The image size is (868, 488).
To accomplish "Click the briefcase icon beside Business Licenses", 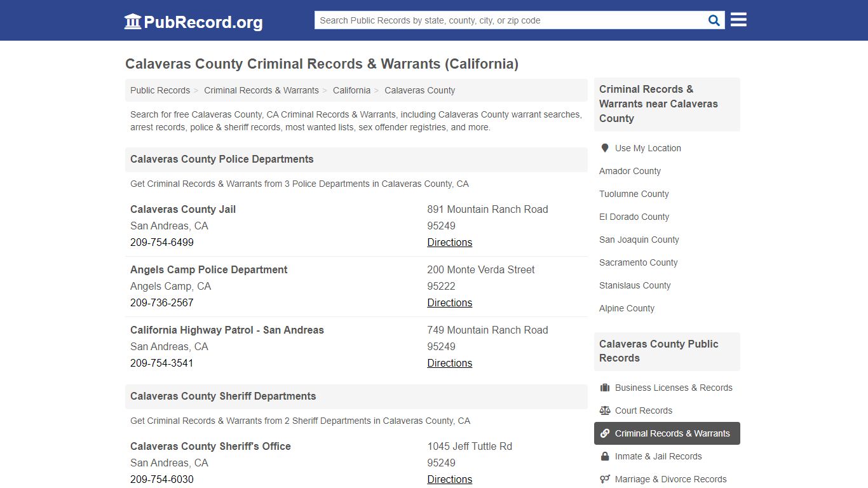I will (x=605, y=388).
